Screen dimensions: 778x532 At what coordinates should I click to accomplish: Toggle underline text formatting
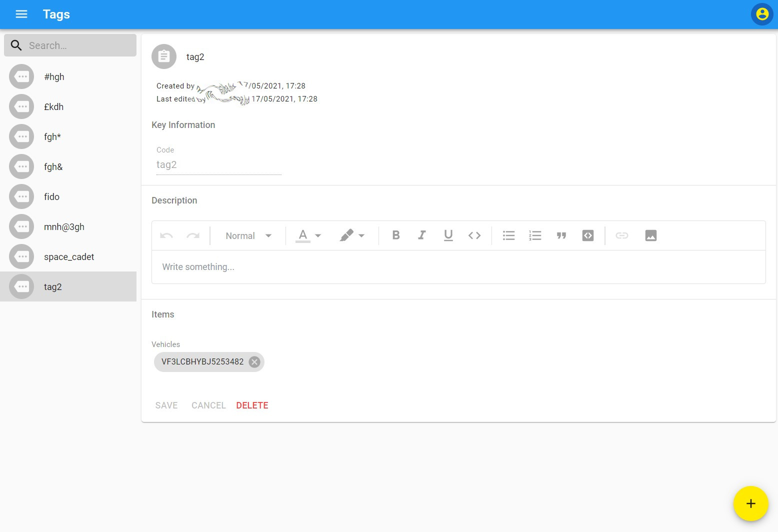pyautogui.click(x=448, y=235)
